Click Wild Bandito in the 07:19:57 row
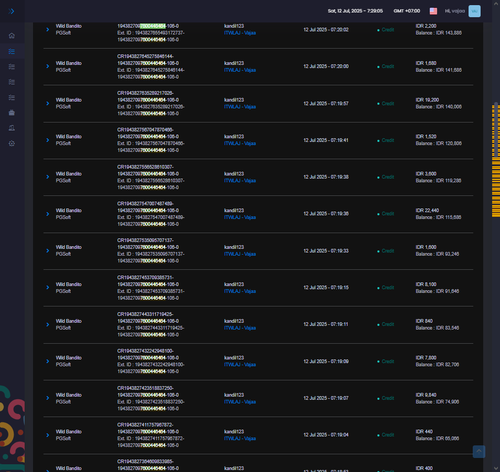 tap(69, 100)
